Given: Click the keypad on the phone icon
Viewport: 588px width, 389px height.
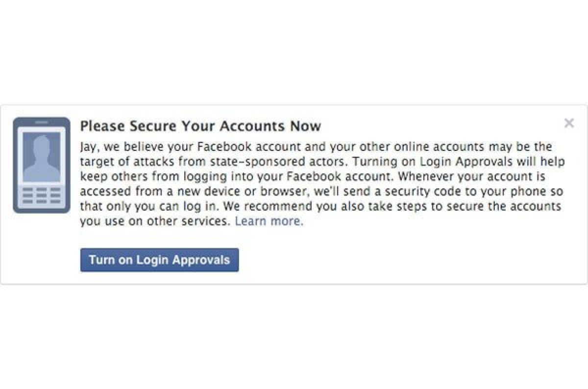Looking at the screenshot, I should click(42, 194).
